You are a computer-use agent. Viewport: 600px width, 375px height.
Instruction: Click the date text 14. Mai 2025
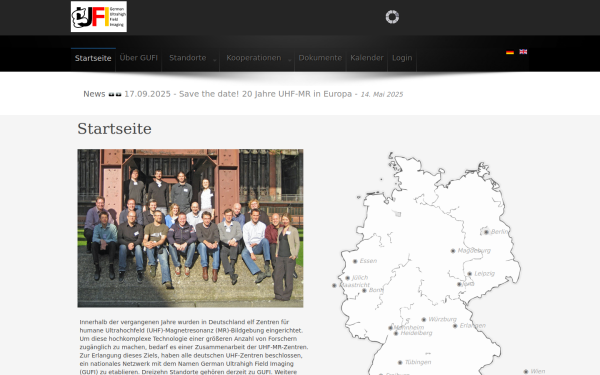pos(382,95)
